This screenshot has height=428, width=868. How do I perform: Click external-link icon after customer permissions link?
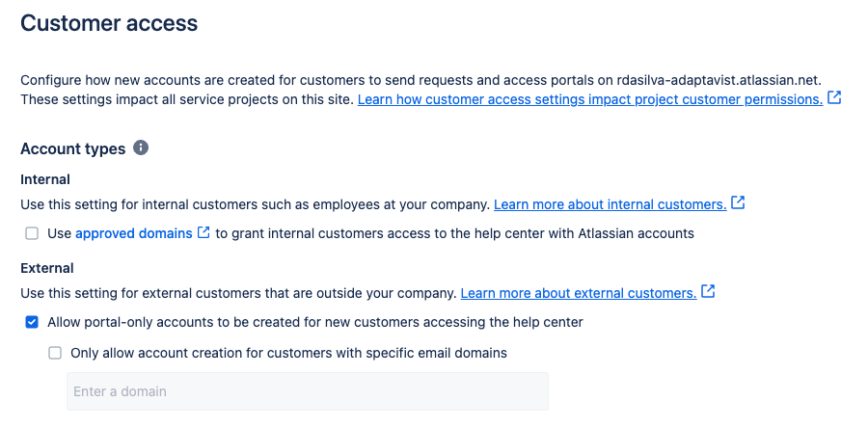pos(833,98)
